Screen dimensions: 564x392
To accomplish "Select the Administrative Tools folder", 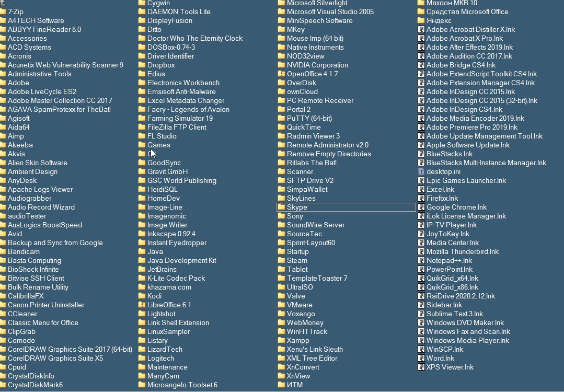I will pos(40,74).
